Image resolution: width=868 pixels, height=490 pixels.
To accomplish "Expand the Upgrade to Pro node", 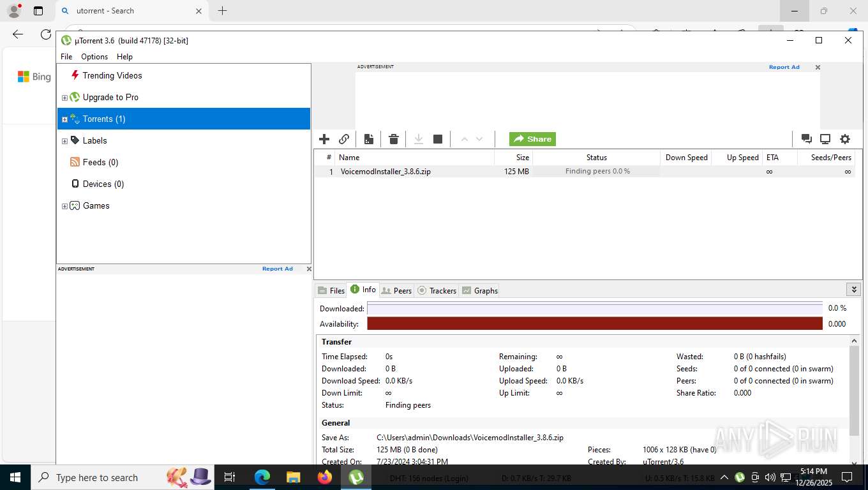I will (64, 98).
